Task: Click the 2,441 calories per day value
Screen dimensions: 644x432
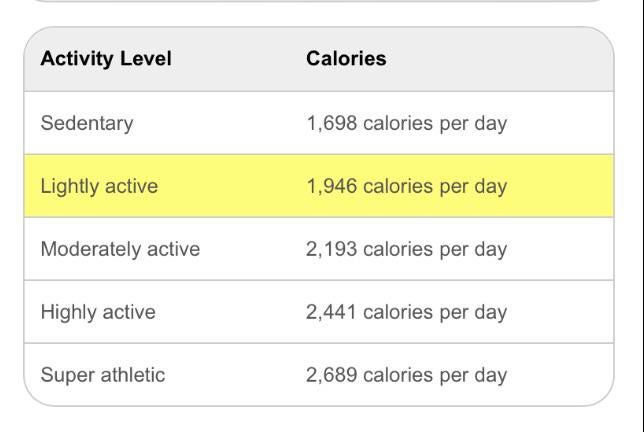Action: tap(406, 312)
